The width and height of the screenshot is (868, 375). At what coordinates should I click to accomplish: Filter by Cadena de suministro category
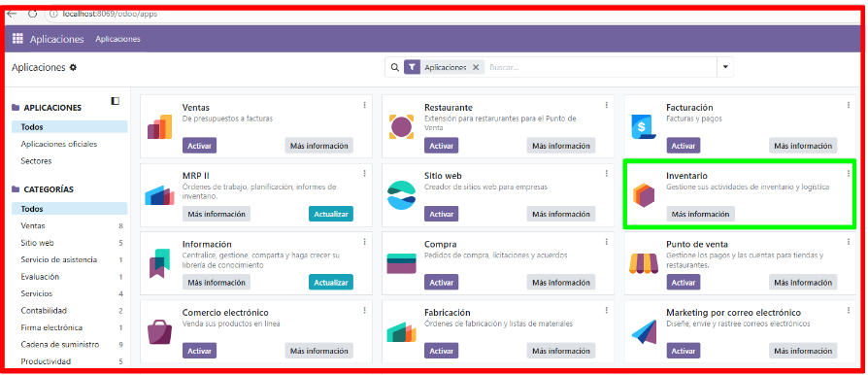point(69,345)
